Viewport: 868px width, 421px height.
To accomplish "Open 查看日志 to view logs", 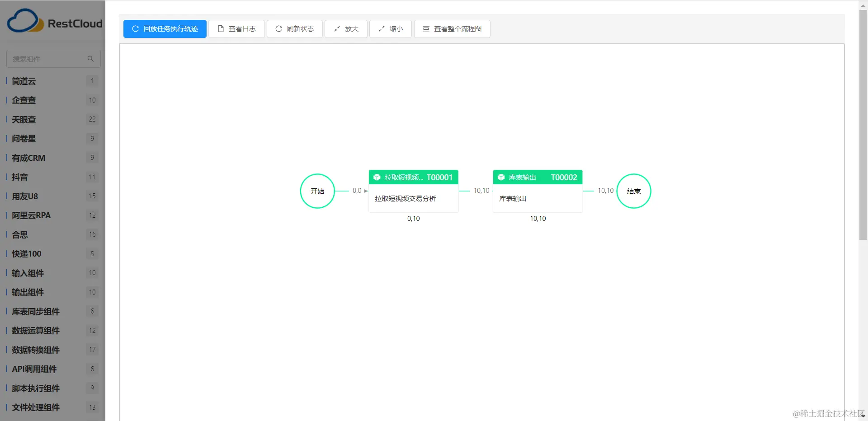I will 236,29.
